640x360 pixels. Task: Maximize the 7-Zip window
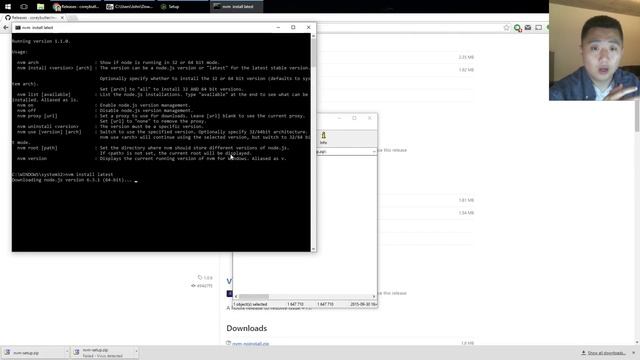354,118
